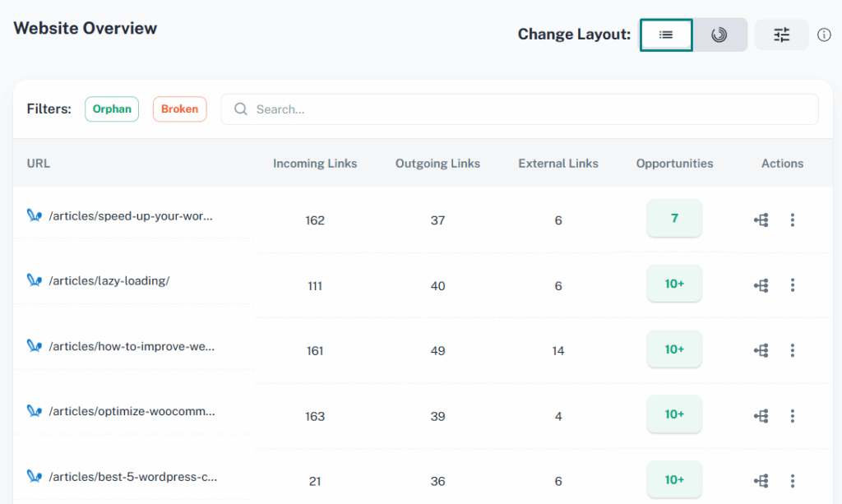Toggle the Orphan filter

(112, 109)
